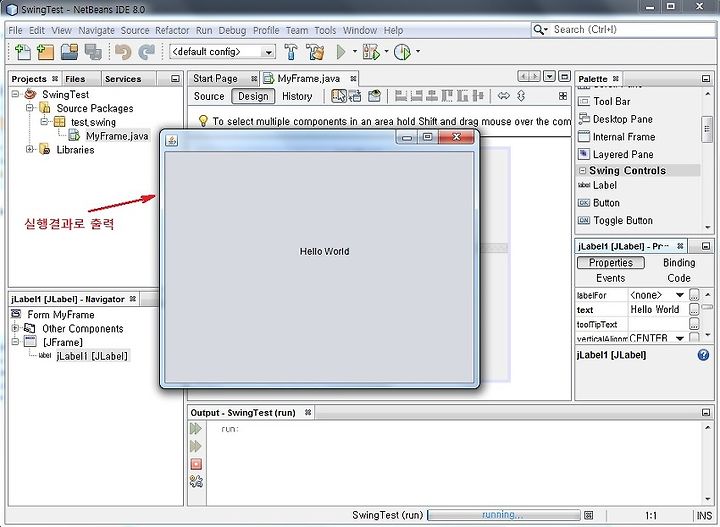
Task: Expand the Libraries tree node
Action: 30,149
